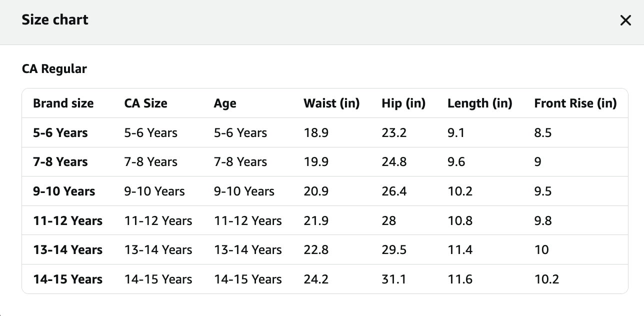
Task: Click the CA Size column header
Action: [146, 103]
